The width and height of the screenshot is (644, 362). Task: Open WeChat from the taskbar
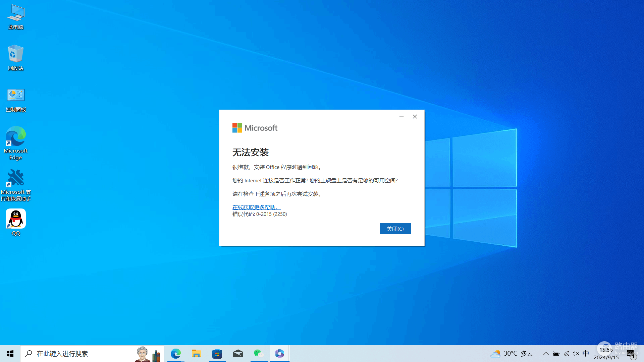coord(259,354)
